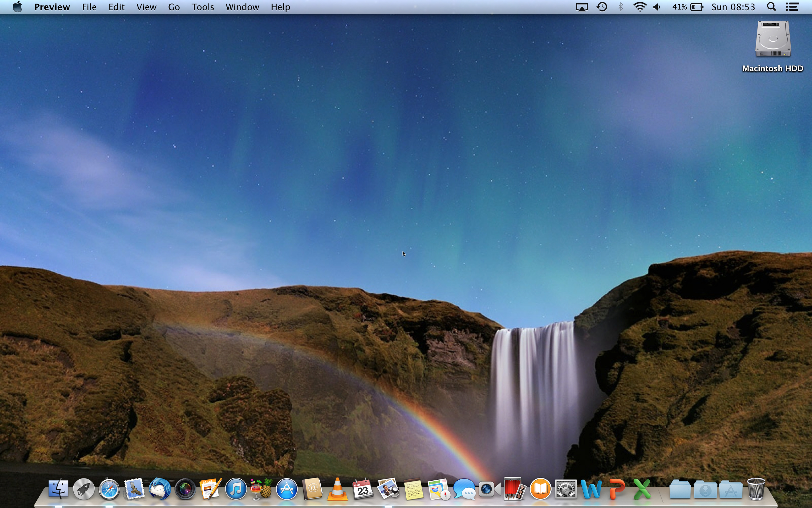Open System Preferences gear icon

pyautogui.click(x=566, y=489)
